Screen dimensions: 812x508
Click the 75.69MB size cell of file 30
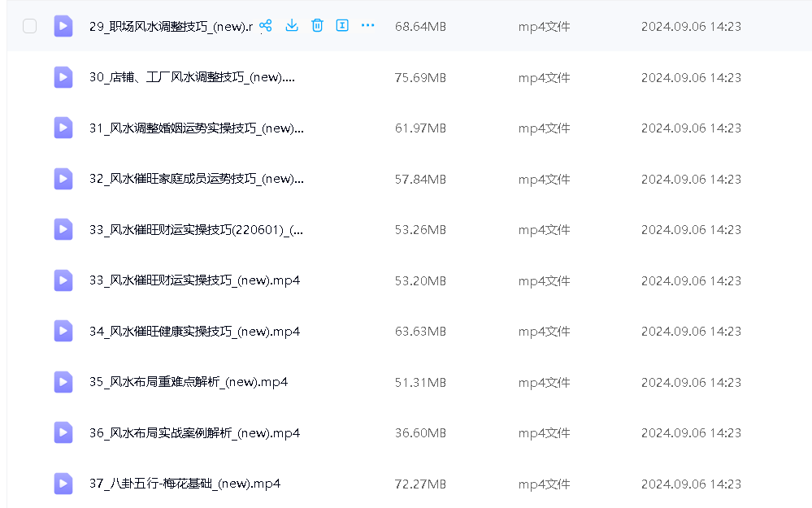pyautogui.click(x=420, y=77)
